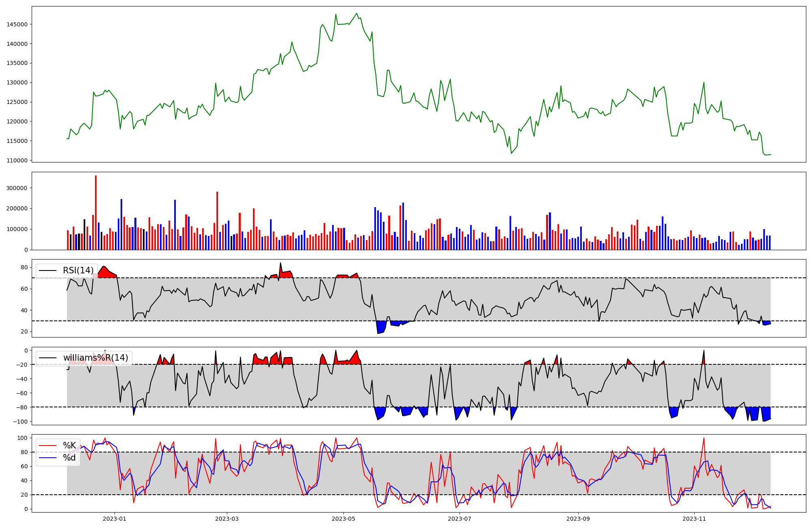812x528 pixels.
Task: Select the 2023-05 date axis label
Action: [x=343, y=519]
